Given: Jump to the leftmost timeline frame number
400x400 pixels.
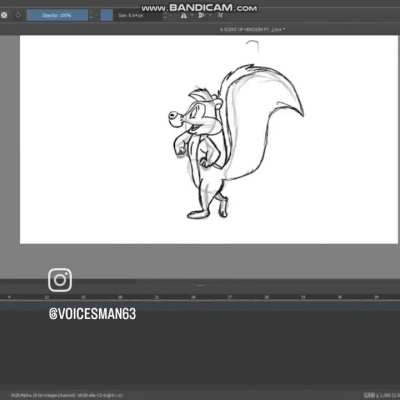Looking at the screenshot, I should coord(9,297).
